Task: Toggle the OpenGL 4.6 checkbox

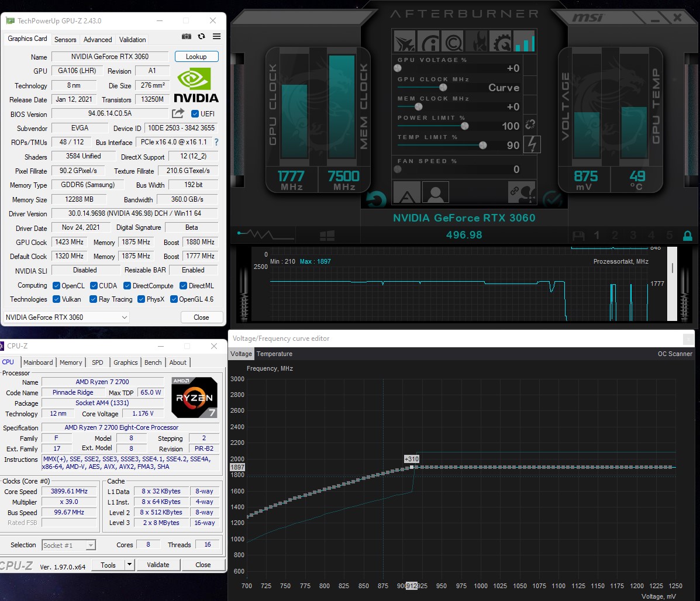Action: (174, 299)
